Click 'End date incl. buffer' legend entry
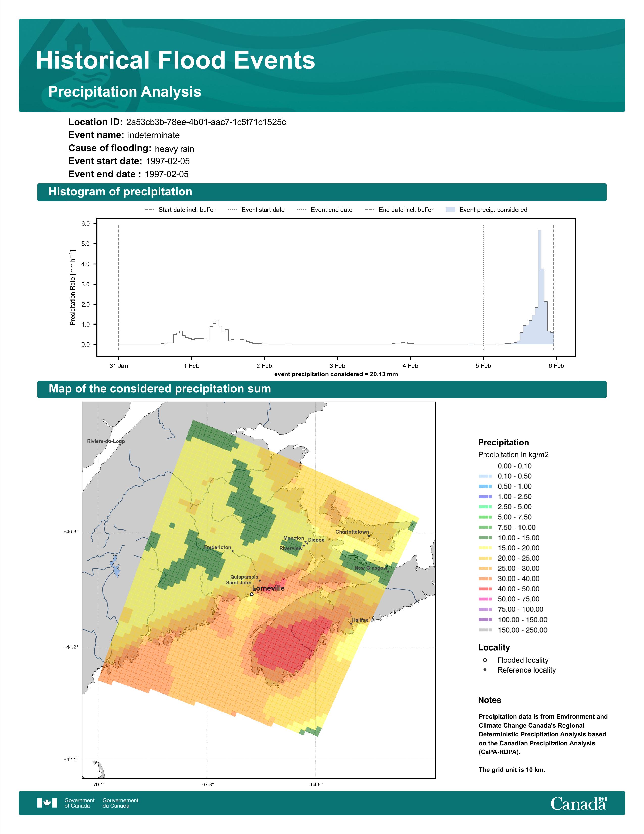Screen dimensions: 644x834 (399, 210)
